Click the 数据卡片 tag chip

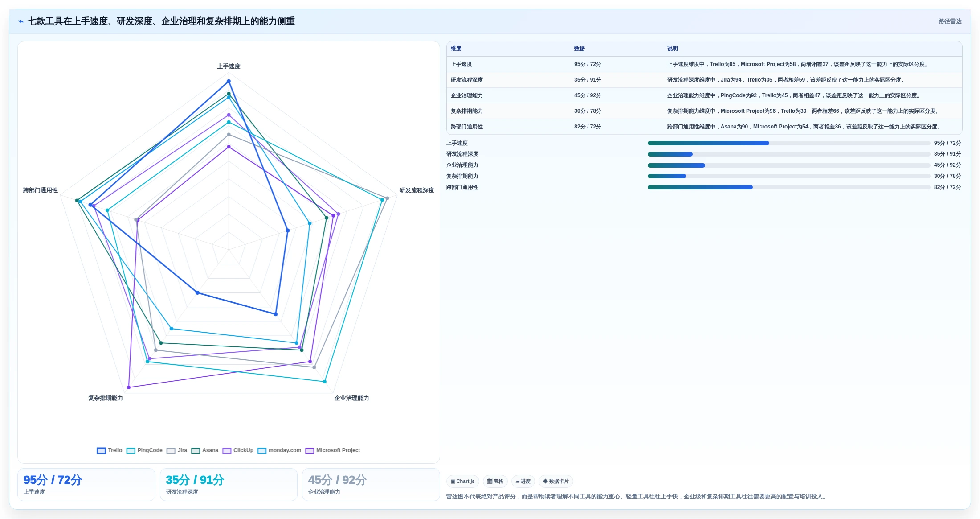click(556, 481)
